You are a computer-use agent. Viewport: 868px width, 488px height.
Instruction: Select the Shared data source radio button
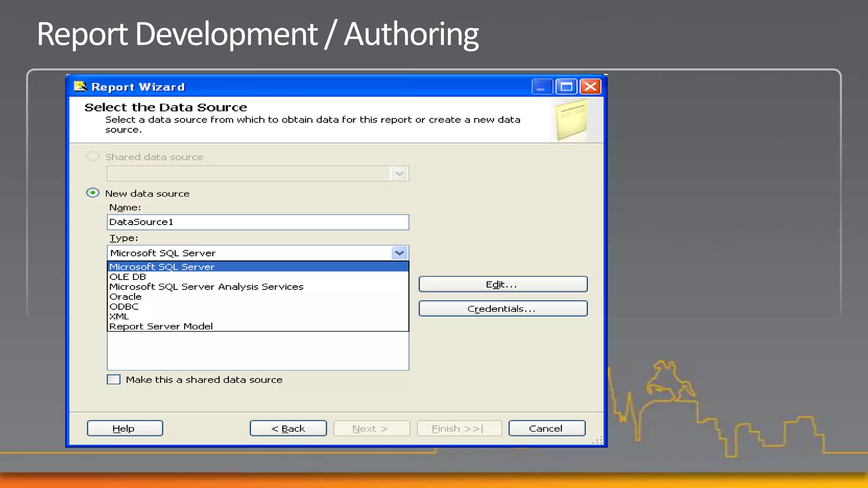93,156
